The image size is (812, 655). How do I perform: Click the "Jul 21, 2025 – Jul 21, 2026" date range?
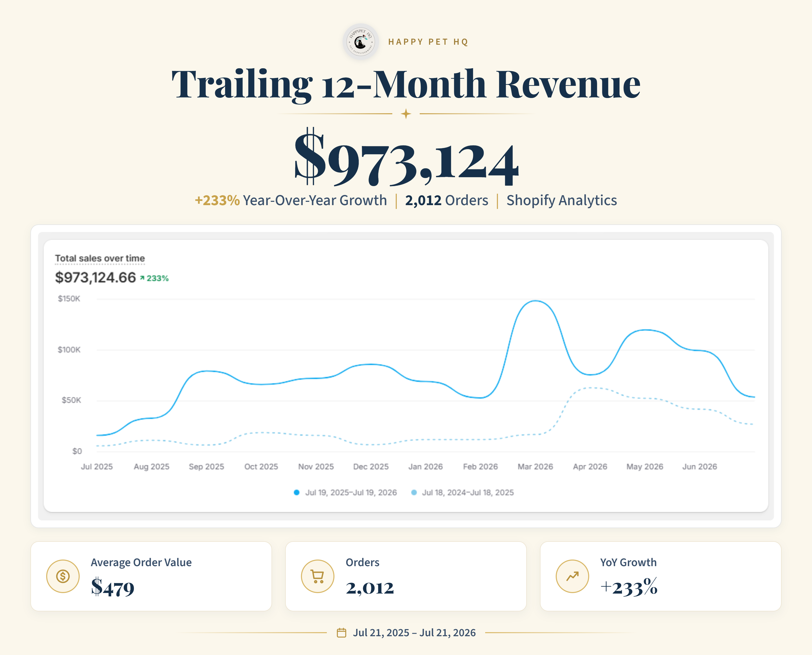pos(414,633)
